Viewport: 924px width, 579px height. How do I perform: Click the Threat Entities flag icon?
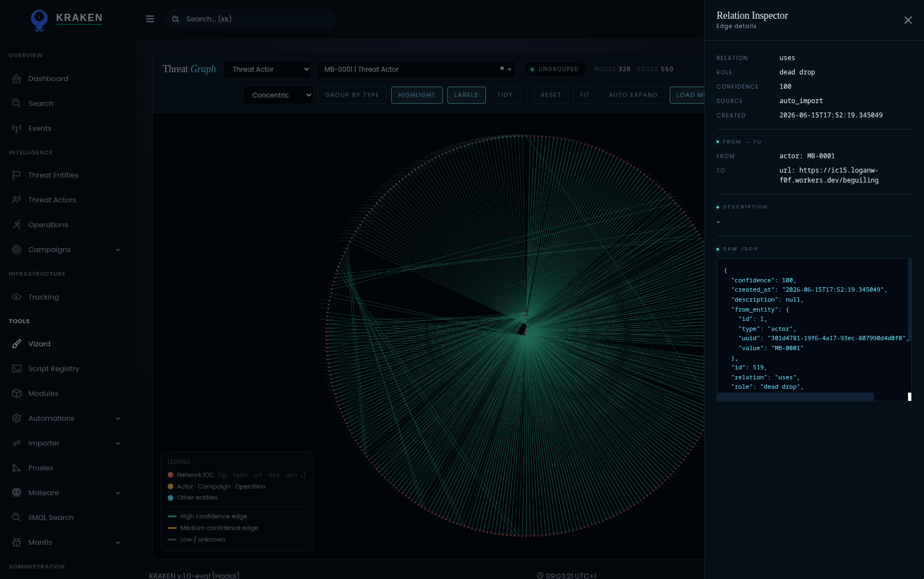coord(17,175)
